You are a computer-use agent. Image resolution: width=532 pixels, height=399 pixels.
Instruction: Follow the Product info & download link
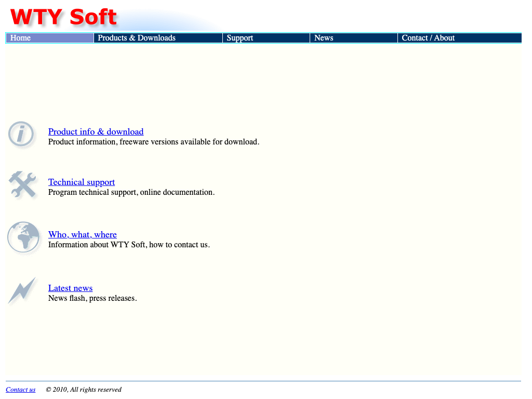[96, 131]
